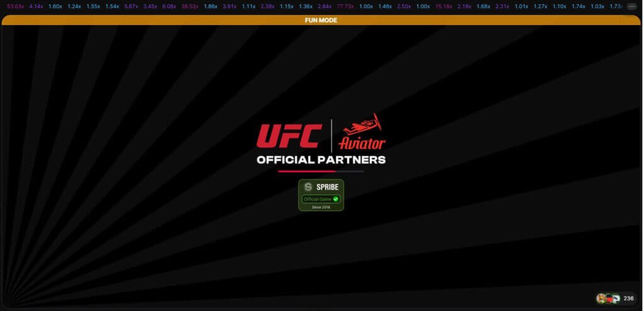Click the 4.14x multiplier in history
This screenshot has width=644, height=311.
(36, 6)
